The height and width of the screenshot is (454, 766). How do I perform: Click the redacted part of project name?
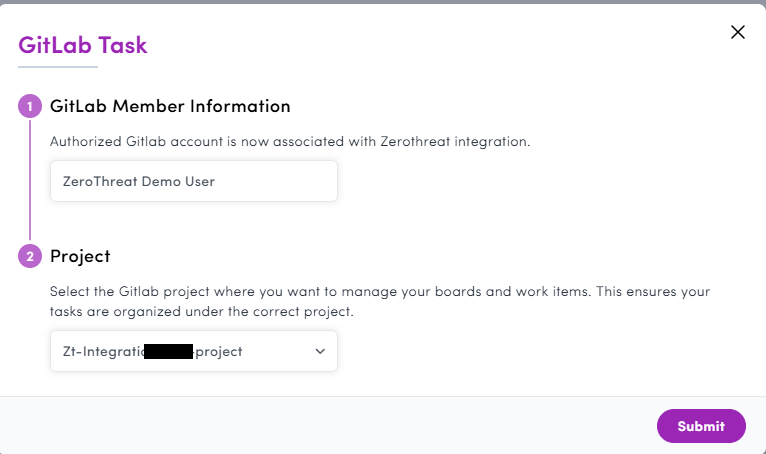pyautogui.click(x=168, y=351)
